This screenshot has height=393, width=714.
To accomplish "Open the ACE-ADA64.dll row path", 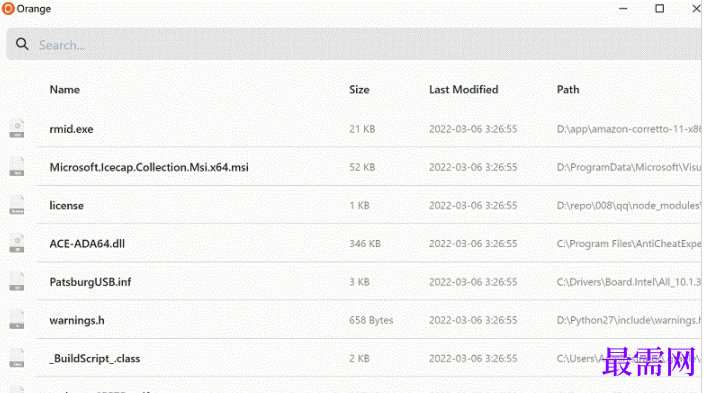I will [x=629, y=244].
